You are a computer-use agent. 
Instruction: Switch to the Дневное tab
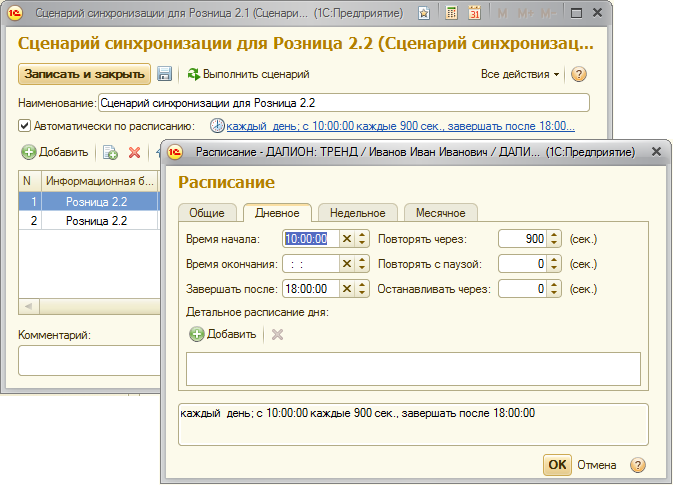point(277,213)
